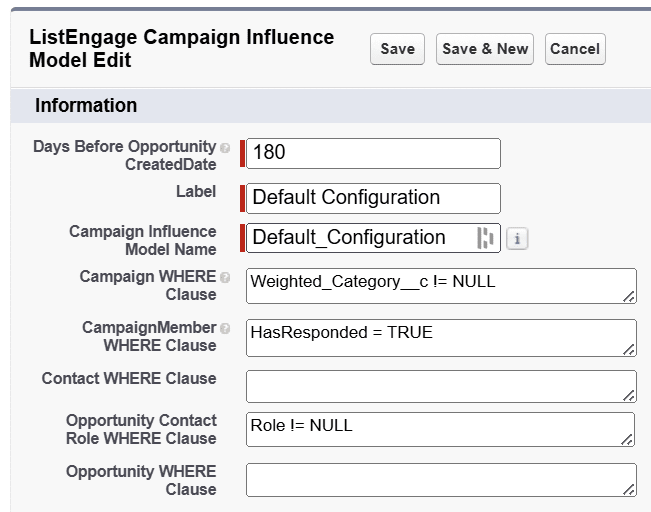Click the Opportunity Contact Role WHERE Clause textarea

pos(440,430)
